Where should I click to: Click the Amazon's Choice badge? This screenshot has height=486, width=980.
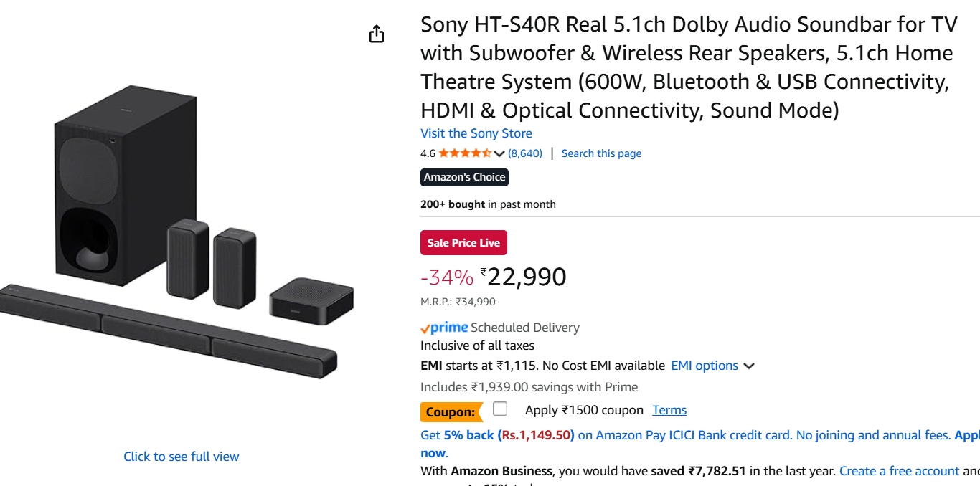coord(464,177)
